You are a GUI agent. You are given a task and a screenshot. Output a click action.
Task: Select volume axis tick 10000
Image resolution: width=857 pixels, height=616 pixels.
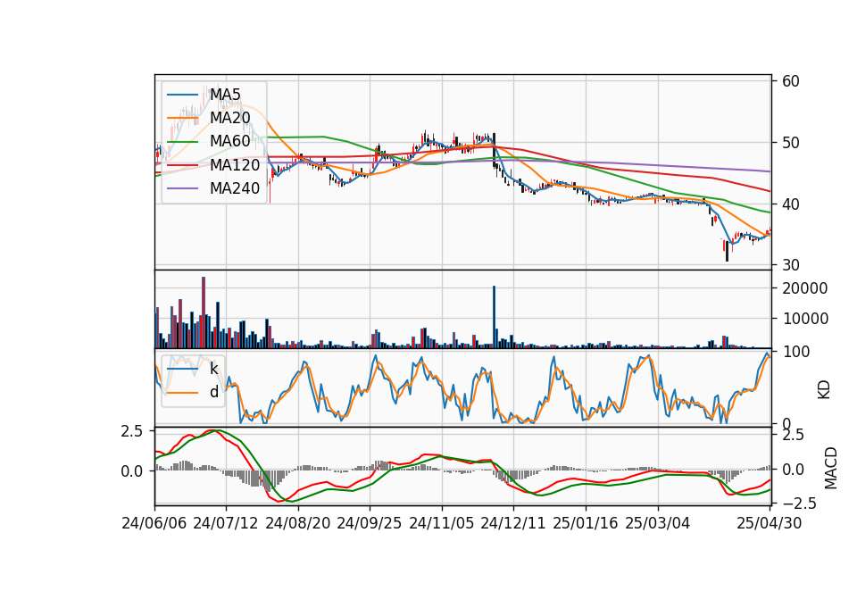[x=805, y=319]
